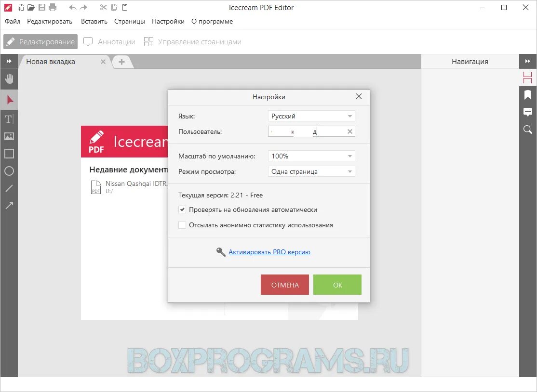Maximize the Icecream PDF Editor window

pos(504,7)
